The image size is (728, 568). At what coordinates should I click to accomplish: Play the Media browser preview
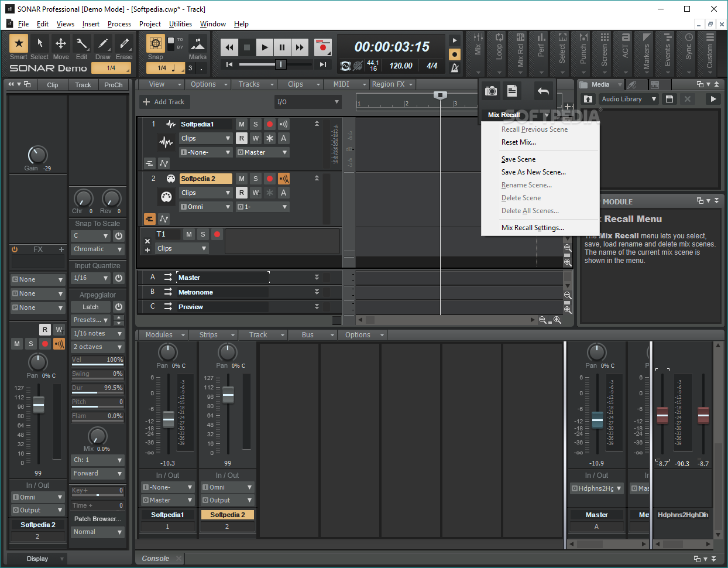(x=713, y=99)
